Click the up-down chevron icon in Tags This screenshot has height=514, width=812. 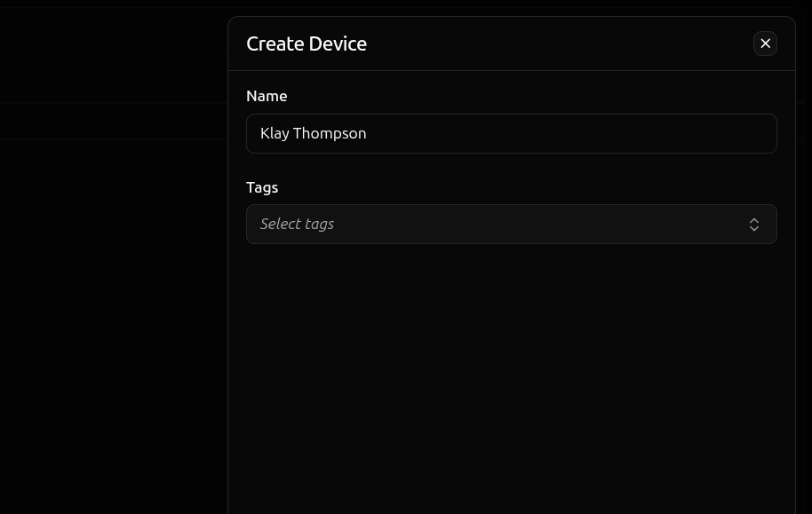tap(754, 225)
